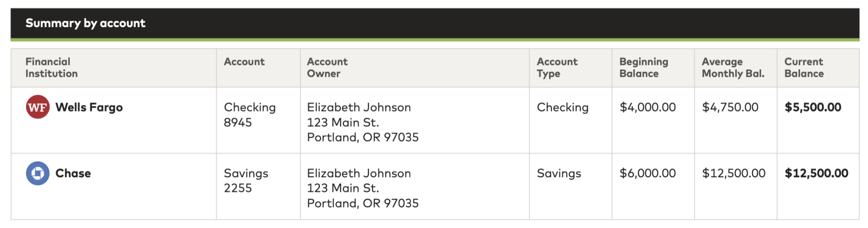Click the Average Monthly Bal. column header
868x228 pixels.
733,67
